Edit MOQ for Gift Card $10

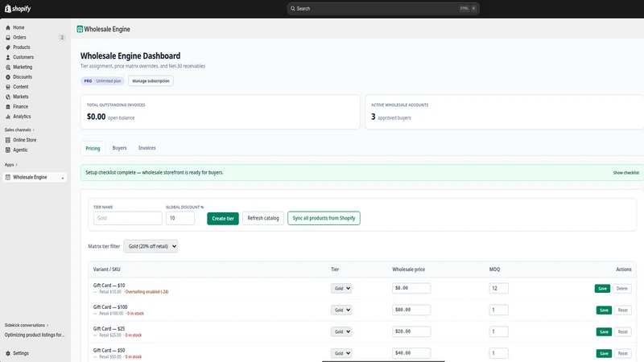click(498, 288)
